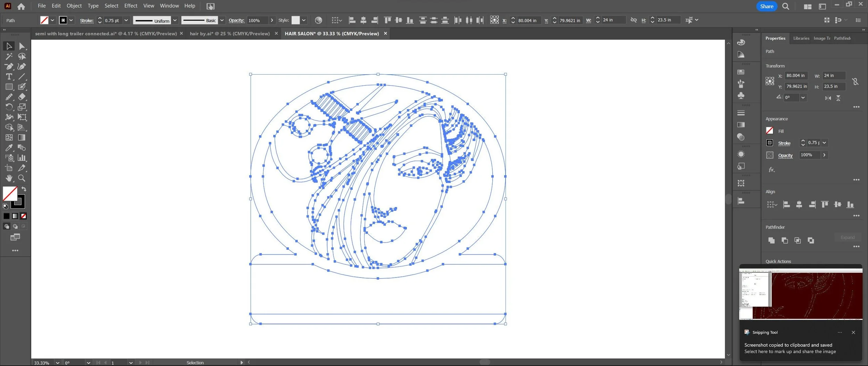Open the Search magnifier icon
This screenshot has height=366, width=868.
tap(786, 6)
